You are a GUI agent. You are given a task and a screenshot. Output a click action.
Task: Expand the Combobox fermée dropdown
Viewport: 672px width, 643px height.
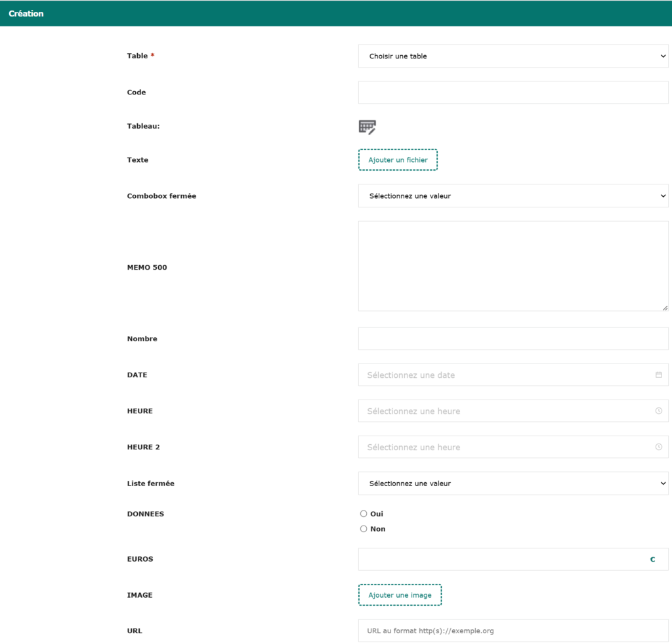[x=513, y=196]
